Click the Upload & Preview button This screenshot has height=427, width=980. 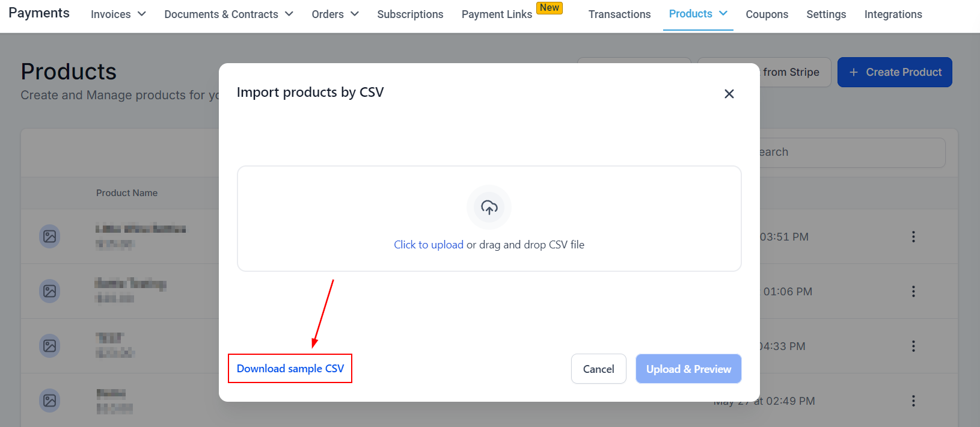688,369
